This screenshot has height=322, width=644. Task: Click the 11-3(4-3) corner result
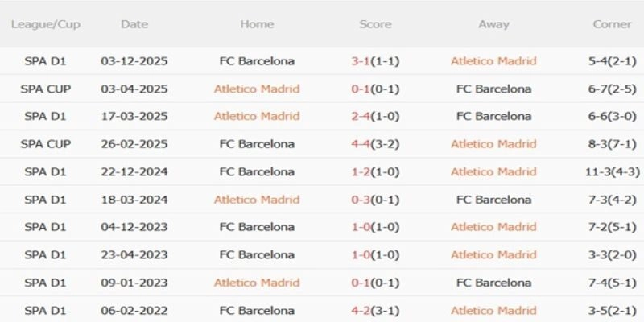click(612, 172)
